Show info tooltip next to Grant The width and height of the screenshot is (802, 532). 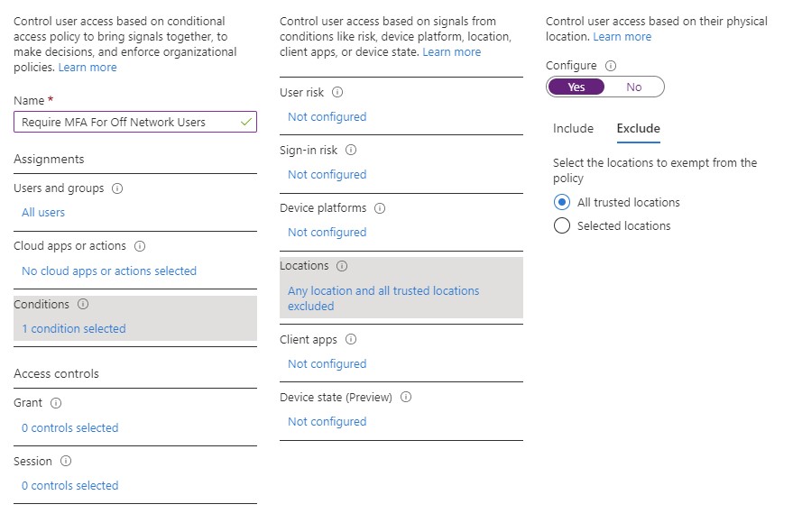pyautogui.click(x=56, y=403)
